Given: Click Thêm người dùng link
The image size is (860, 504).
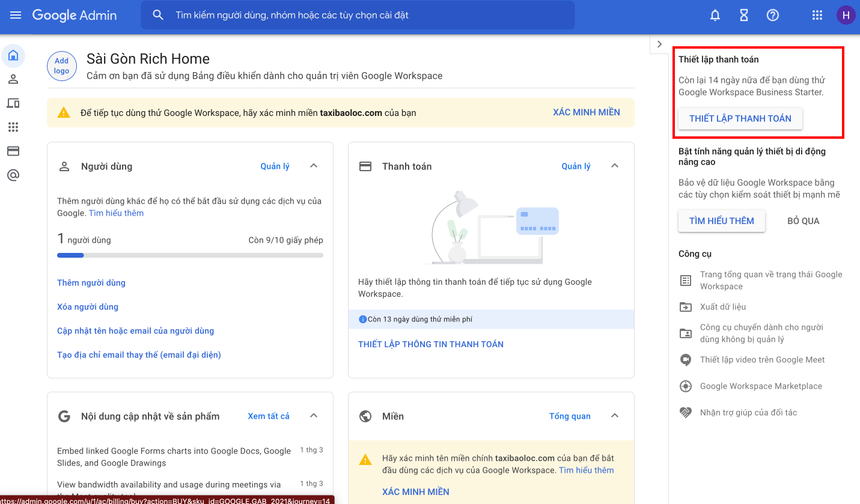Looking at the screenshot, I should coord(91,283).
